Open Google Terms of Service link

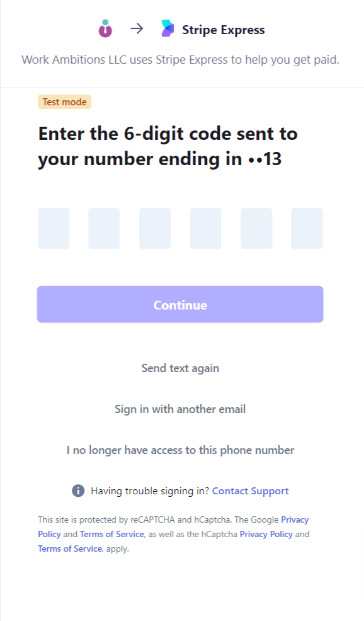[x=112, y=534]
